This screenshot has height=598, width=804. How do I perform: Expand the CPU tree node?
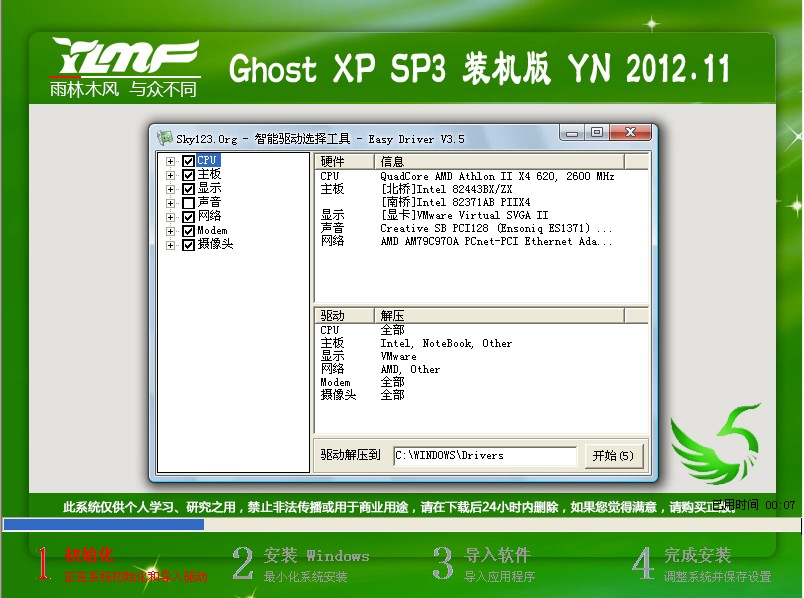pos(170,161)
